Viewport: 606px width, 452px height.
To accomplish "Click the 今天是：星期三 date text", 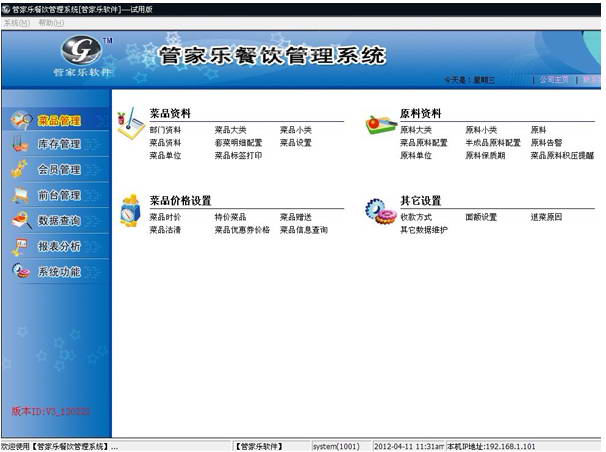I will coord(469,80).
